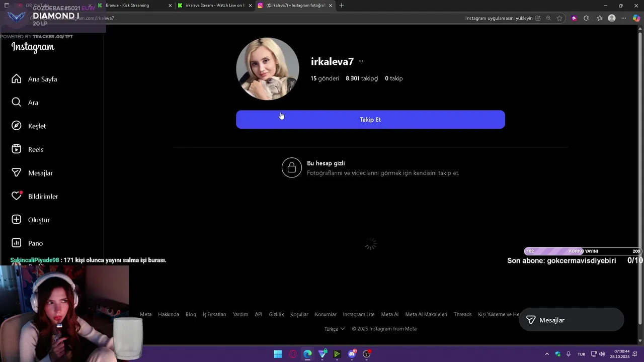644x362 pixels.
Task: Open a new browser tab
Action: click(x=342, y=6)
